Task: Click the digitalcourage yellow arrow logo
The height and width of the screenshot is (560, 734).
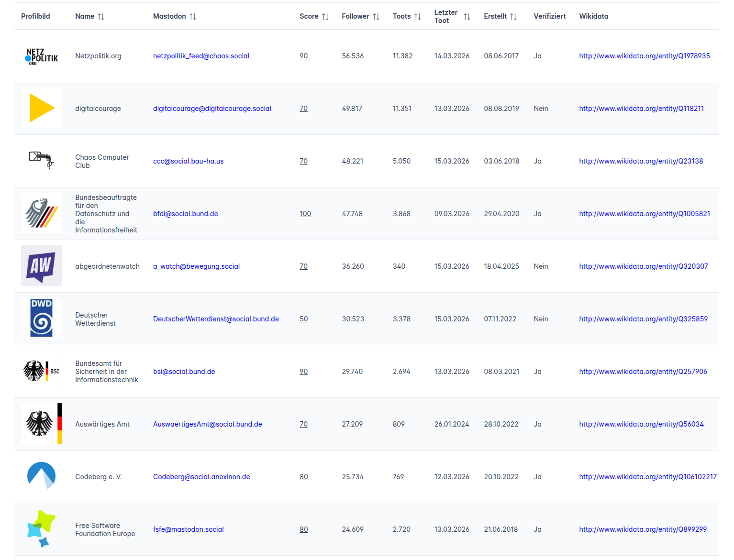Action: coord(41,108)
